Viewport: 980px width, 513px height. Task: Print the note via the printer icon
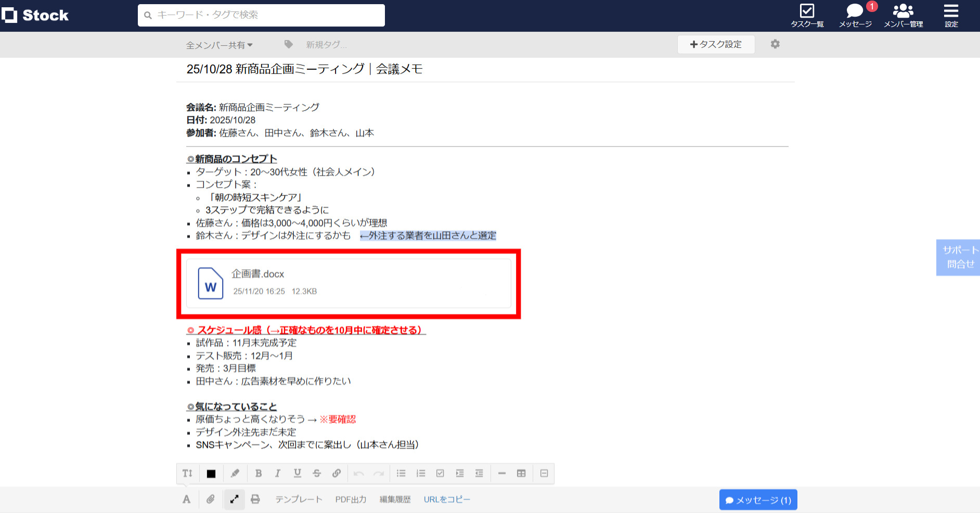255,499
